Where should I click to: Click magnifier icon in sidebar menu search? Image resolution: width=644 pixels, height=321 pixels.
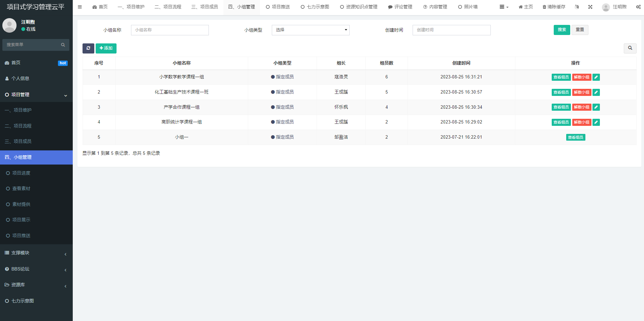click(63, 45)
